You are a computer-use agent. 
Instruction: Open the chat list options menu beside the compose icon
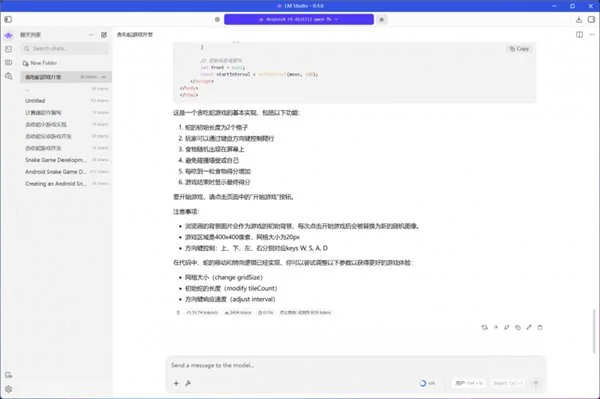pyautogui.click(x=91, y=35)
